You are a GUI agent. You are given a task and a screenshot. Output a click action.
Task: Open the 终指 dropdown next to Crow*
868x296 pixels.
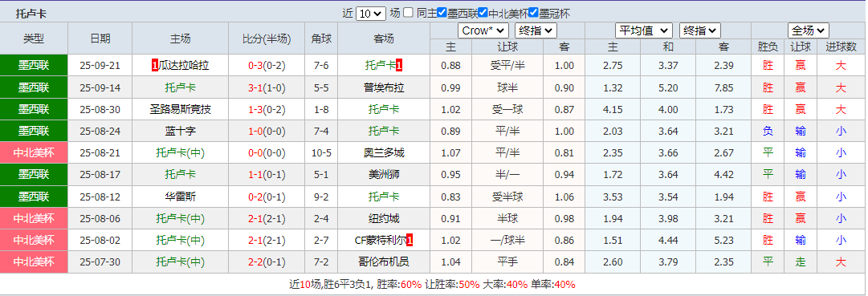tap(536, 31)
